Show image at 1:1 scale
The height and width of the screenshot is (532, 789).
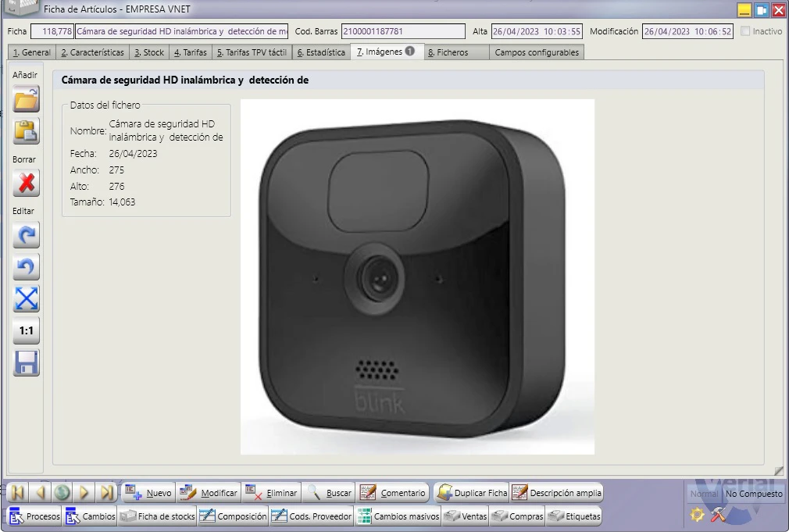pos(26,330)
